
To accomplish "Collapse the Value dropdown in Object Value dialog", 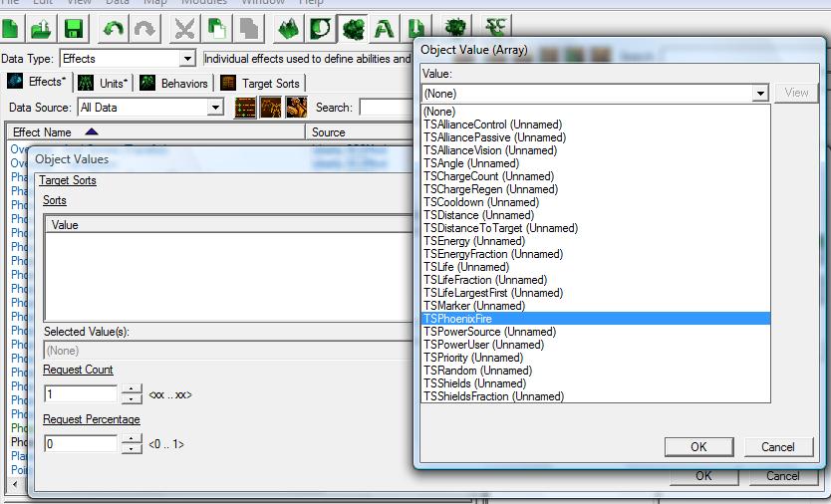I will coord(760,94).
